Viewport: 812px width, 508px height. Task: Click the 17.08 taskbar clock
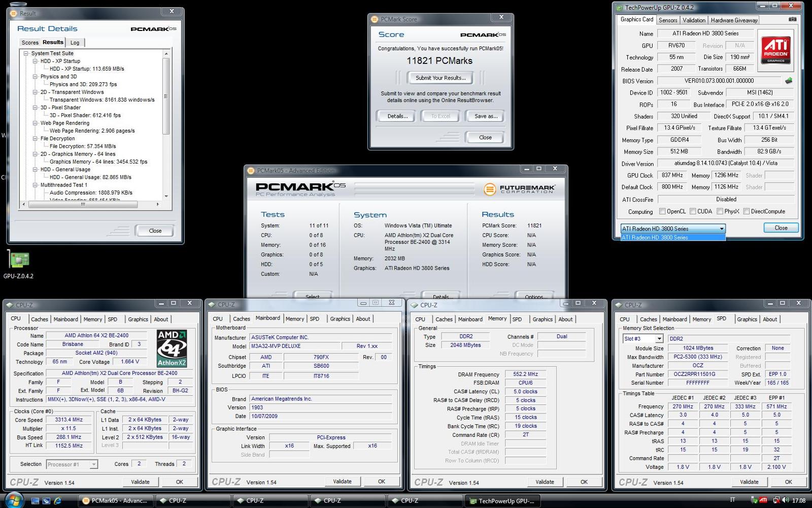tap(799, 501)
